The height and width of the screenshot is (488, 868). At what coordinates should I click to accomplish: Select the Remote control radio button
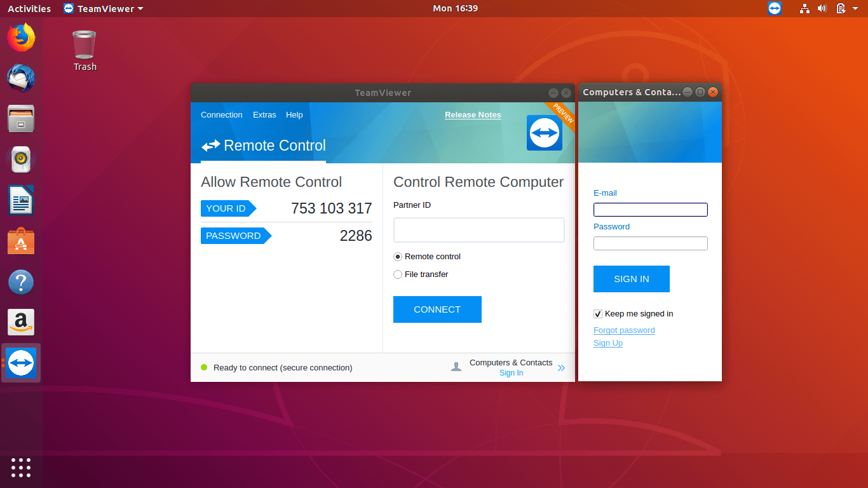[398, 257]
